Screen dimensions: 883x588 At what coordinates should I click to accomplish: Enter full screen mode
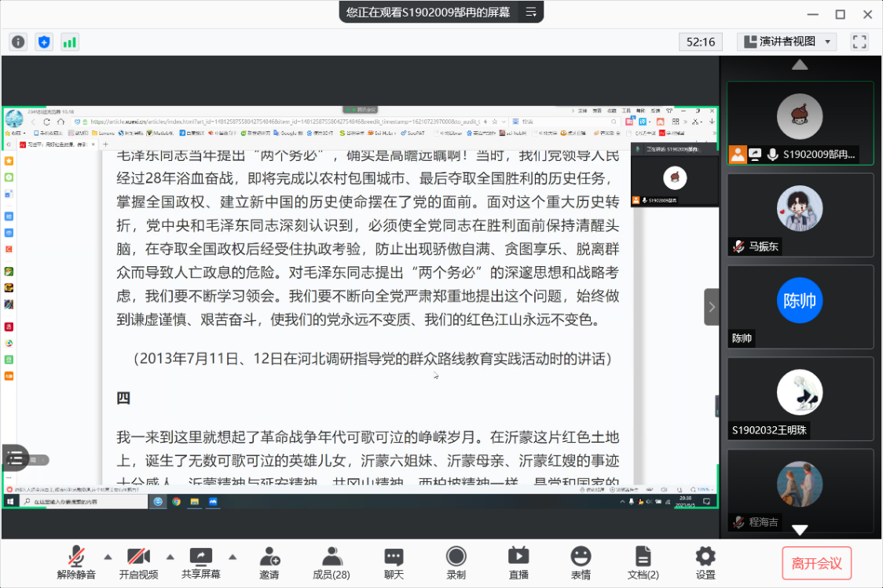pos(859,42)
